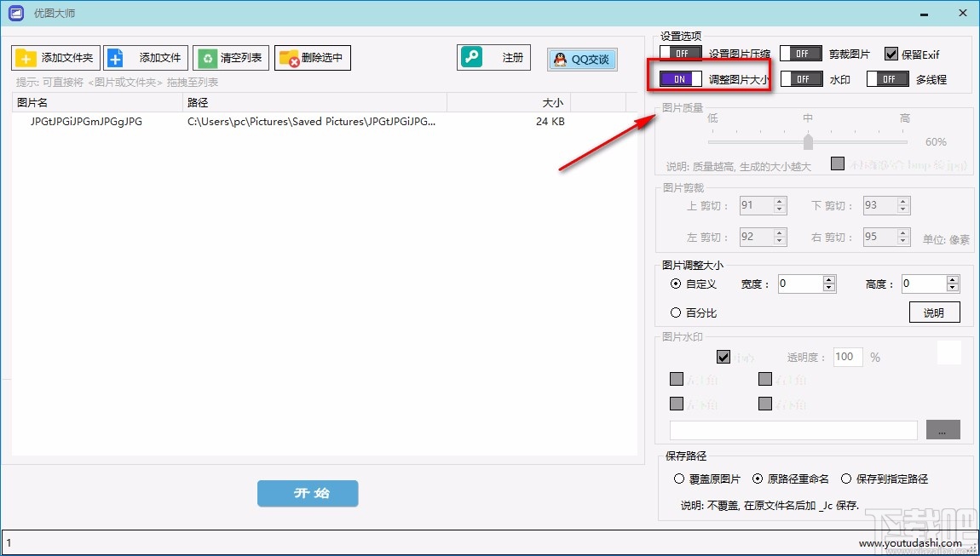
Task: Start processing with the 开始 button
Action: pos(308,494)
